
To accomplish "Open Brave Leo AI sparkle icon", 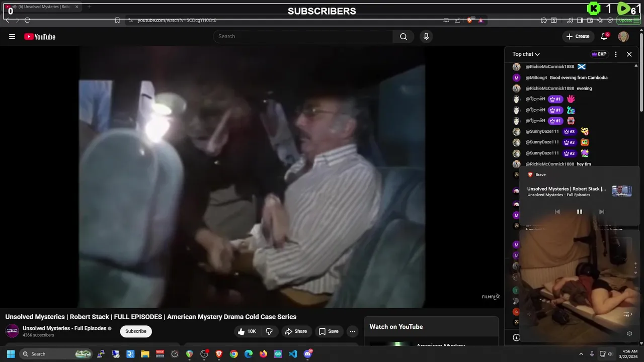I will 600,20.
